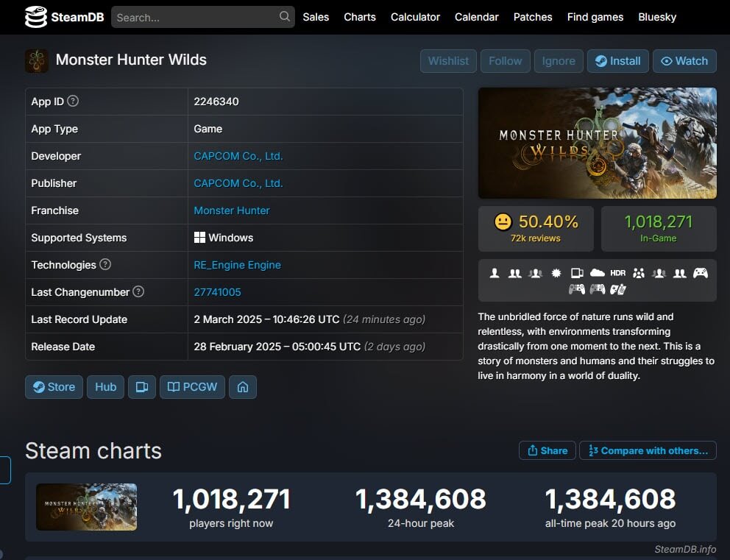Open the Bluesky navigation link

[657, 17]
